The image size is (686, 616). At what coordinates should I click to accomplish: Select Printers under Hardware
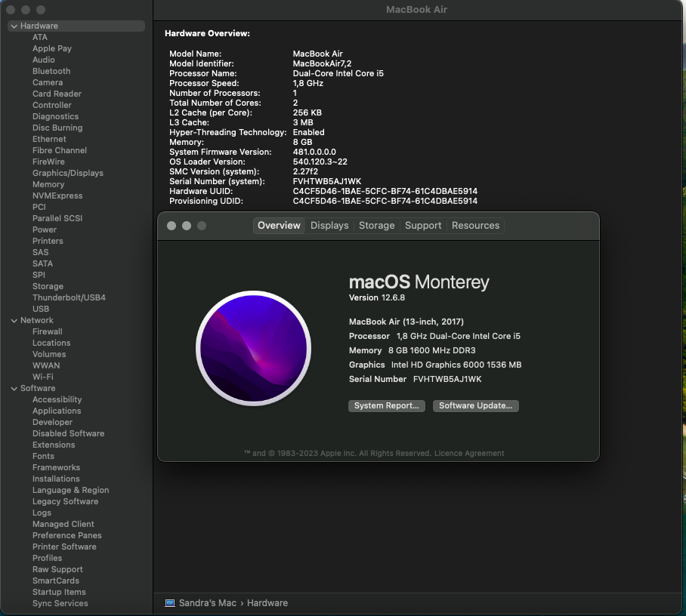48,242
